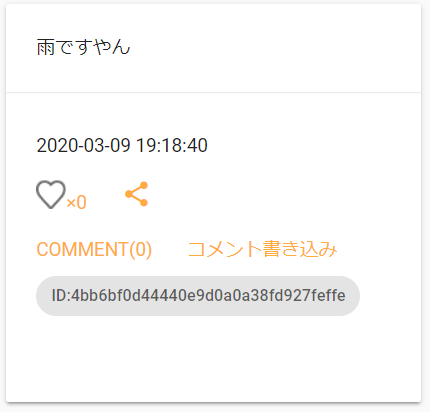This screenshot has width=430, height=412.
Task: Click the divider line below the post text
Action: click(213, 92)
